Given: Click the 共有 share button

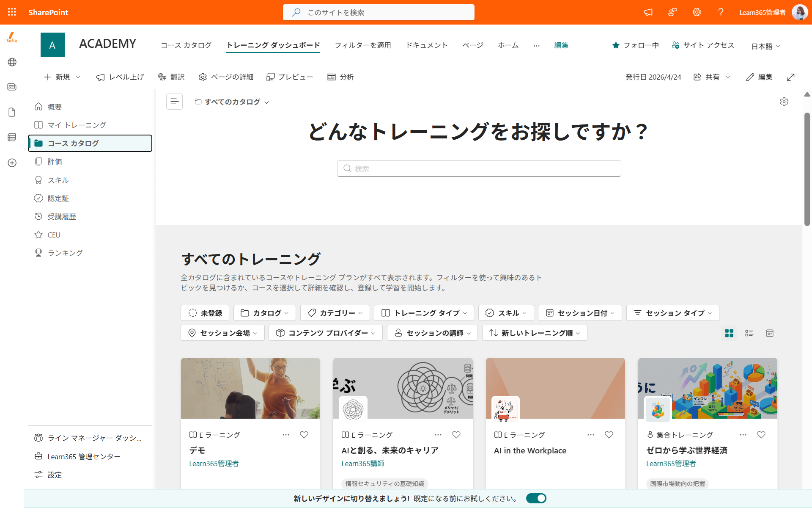Looking at the screenshot, I should [x=712, y=77].
